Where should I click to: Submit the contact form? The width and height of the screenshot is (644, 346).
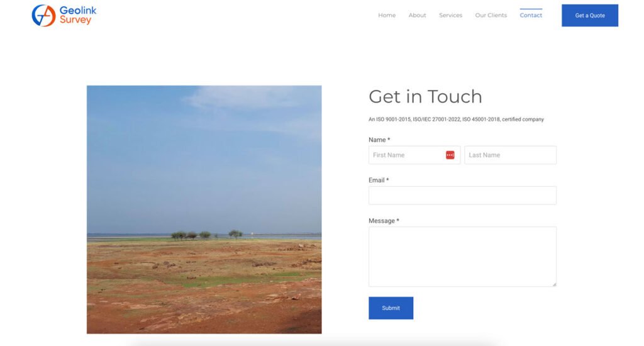click(x=391, y=308)
